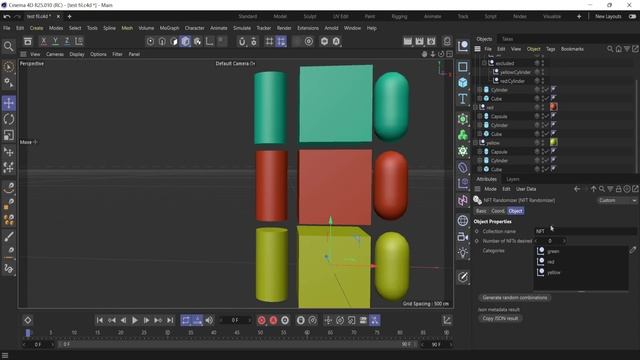Click Object Manager home icon
The width and height of the screenshot is (640, 360).
click(618, 49)
